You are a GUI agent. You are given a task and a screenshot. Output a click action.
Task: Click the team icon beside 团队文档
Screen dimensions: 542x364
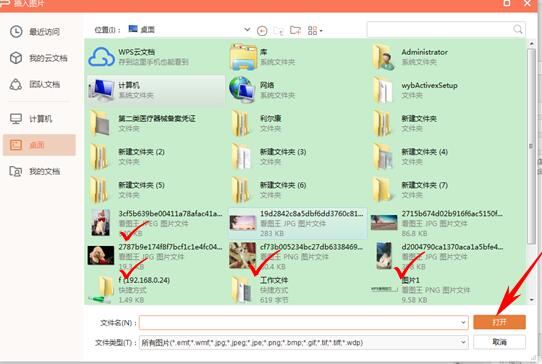(x=16, y=84)
